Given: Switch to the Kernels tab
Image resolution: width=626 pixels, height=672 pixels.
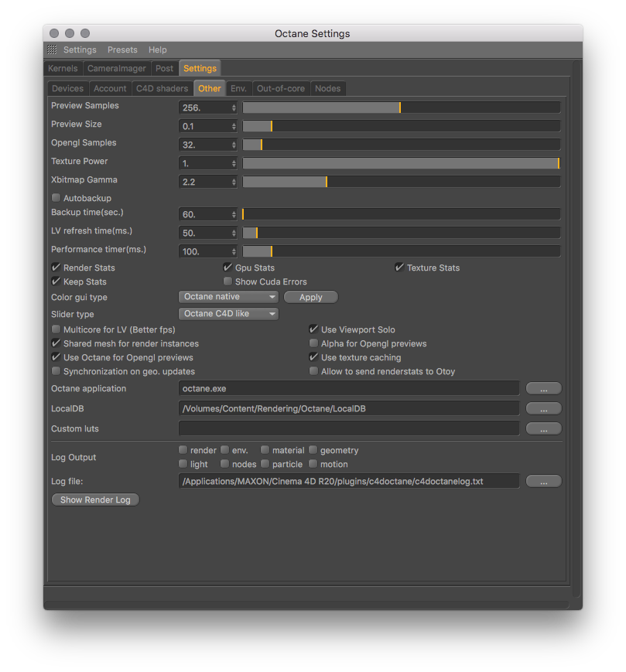Looking at the screenshot, I should [x=63, y=69].
